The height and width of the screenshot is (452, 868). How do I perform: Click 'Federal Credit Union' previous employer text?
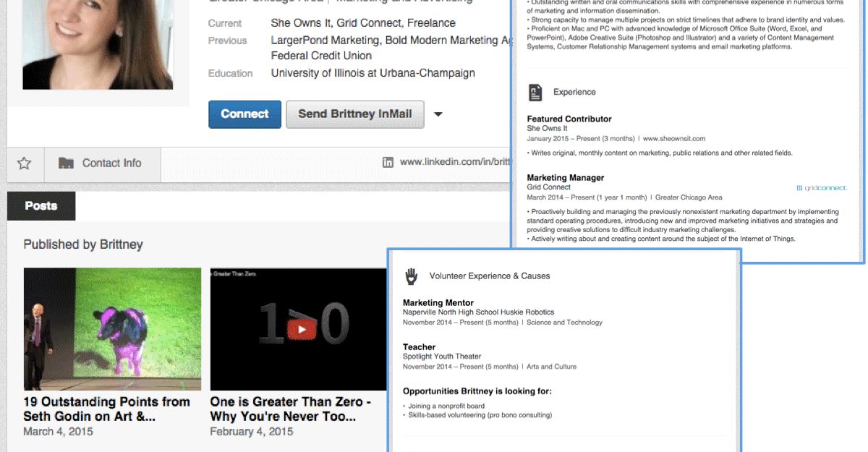click(322, 56)
